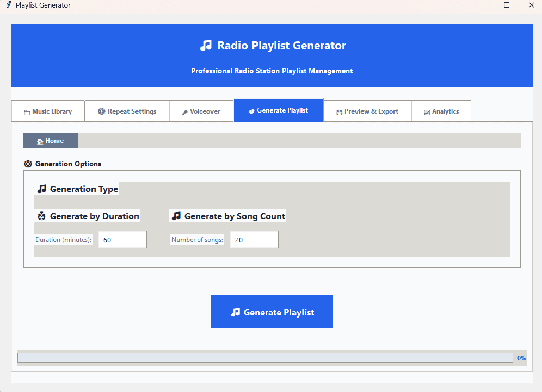Click the Number of songs input showing 20
The width and height of the screenshot is (542, 392).
pyautogui.click(x=254, y=239)
